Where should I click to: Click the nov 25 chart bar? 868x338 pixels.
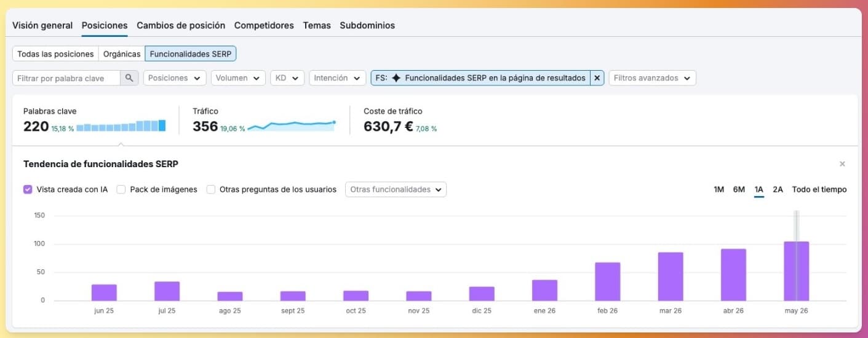[419, 296]
